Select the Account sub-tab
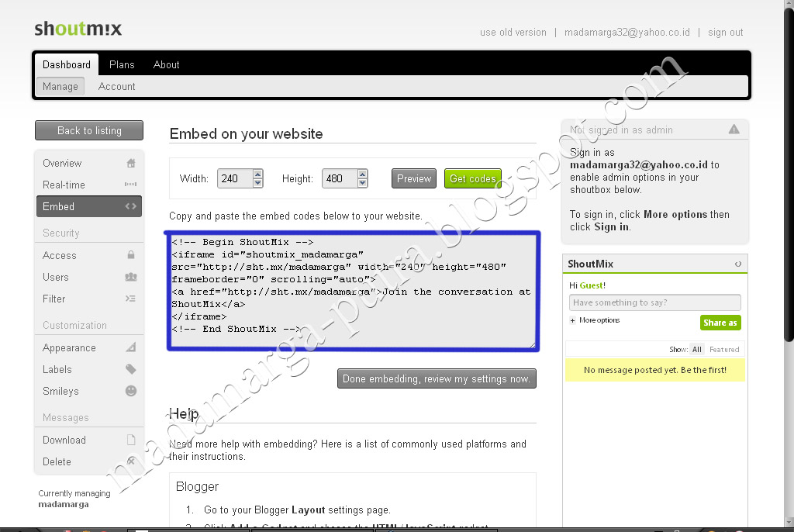 [116, 86]
